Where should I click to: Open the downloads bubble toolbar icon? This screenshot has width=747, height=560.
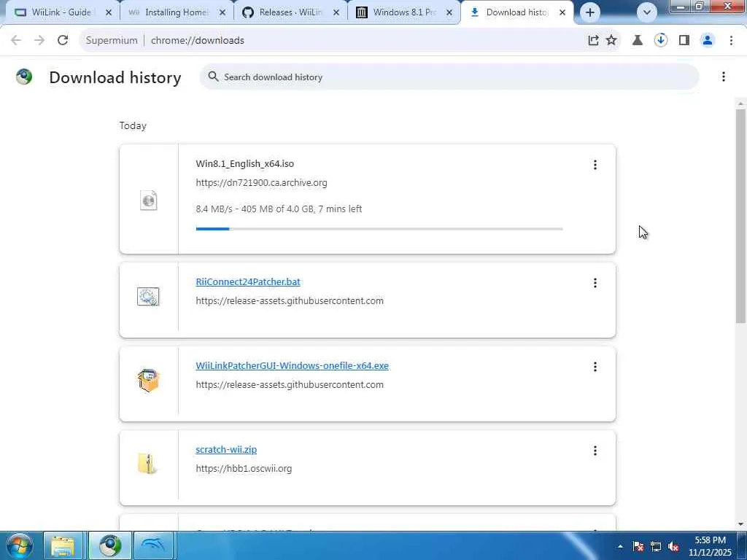tap(661, 41)
